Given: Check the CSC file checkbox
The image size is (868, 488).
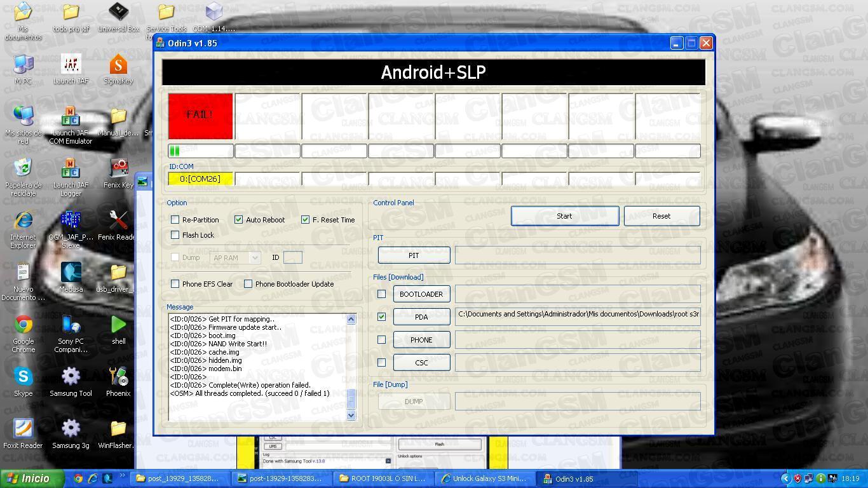Looking at the screenshot, I should point(382,363).
